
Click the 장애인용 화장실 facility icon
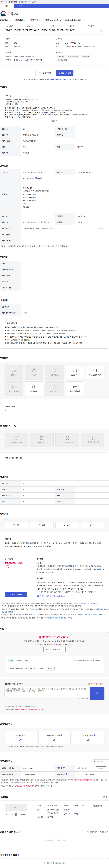67,440
